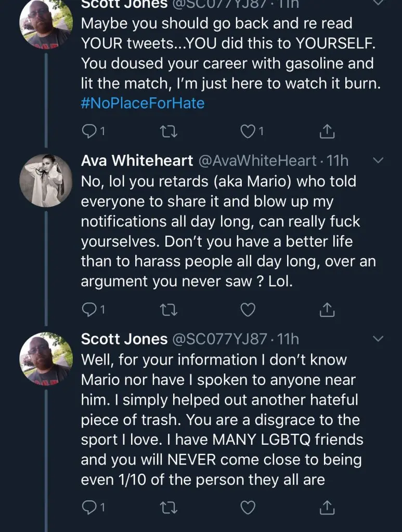
Task: Like Ava Whiteheart's tweet
Action: [249, 310]
